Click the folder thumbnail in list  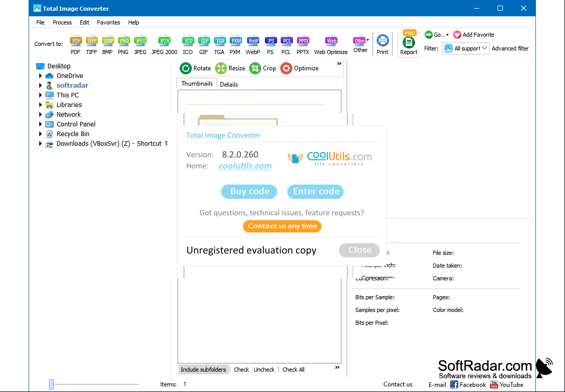[238, 120]
